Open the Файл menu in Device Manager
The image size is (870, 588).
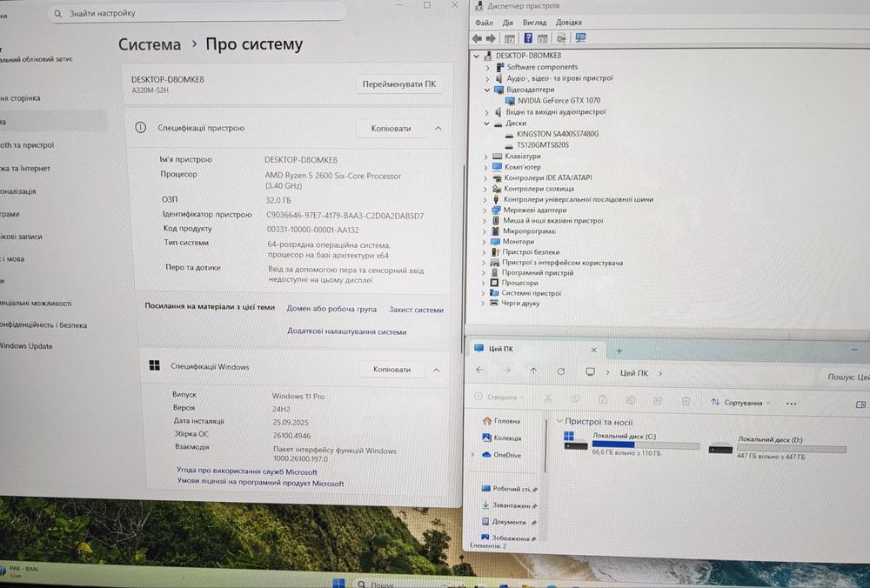click(x=484, y=23)
